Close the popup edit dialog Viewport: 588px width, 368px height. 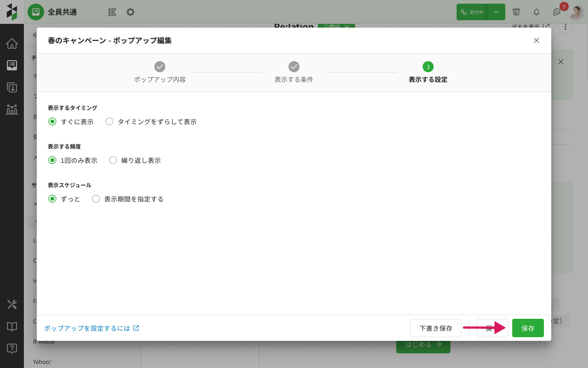[536, 40]
